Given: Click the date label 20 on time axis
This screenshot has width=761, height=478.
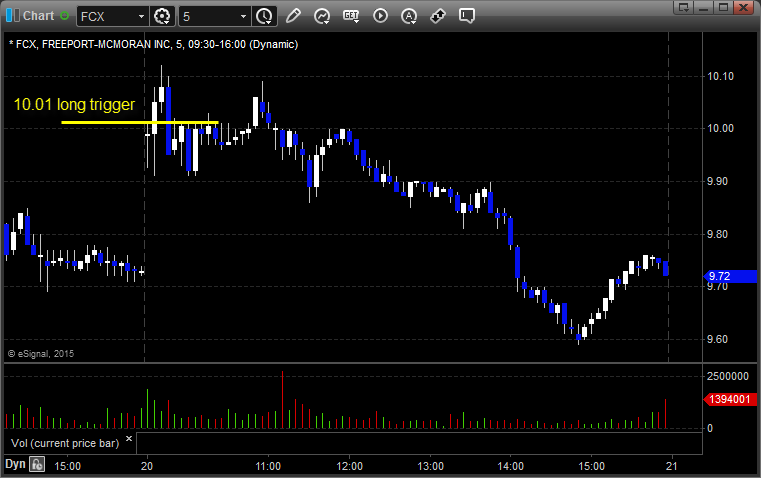Looking at the screenshot, I should [147, 466].
